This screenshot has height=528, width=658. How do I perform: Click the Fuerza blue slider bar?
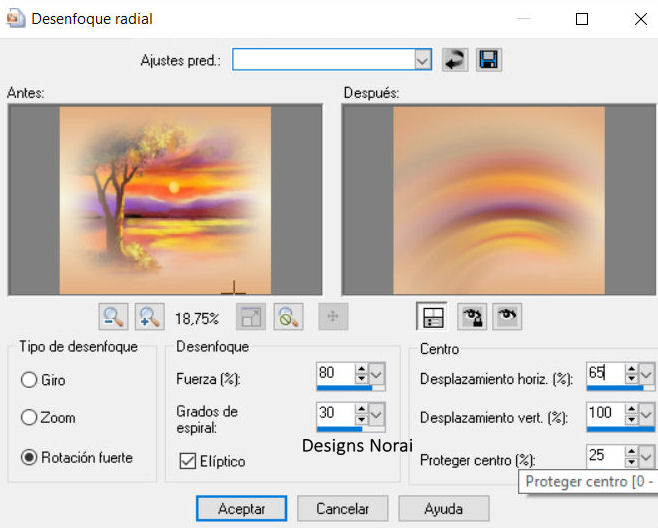coord(351,388)
